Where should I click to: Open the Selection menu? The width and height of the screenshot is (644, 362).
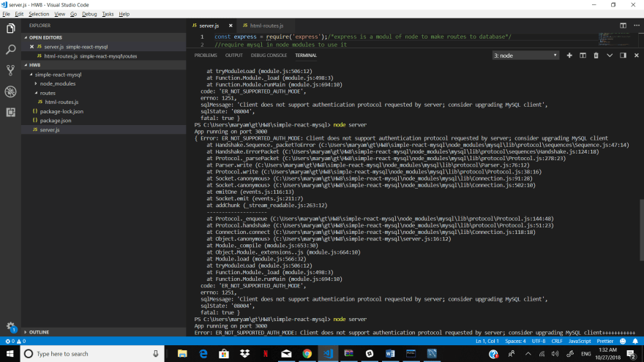[39, 14]
